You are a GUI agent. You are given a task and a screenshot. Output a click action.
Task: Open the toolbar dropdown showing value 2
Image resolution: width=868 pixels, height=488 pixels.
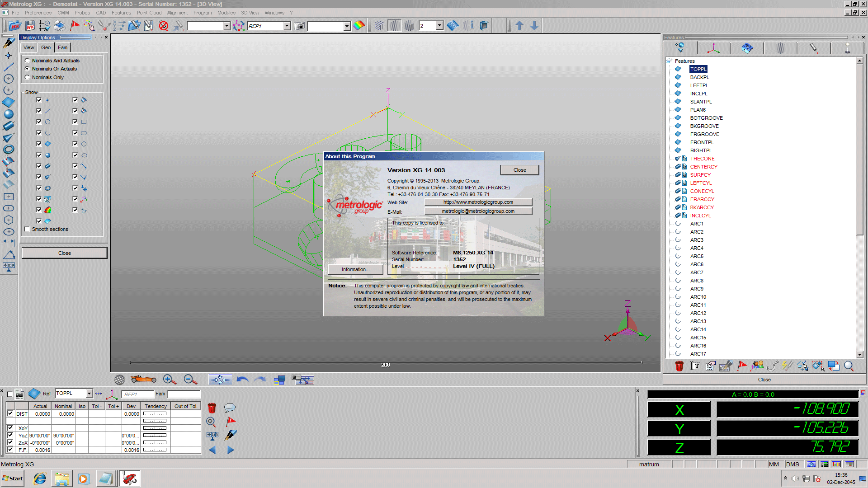pos(439,26)
